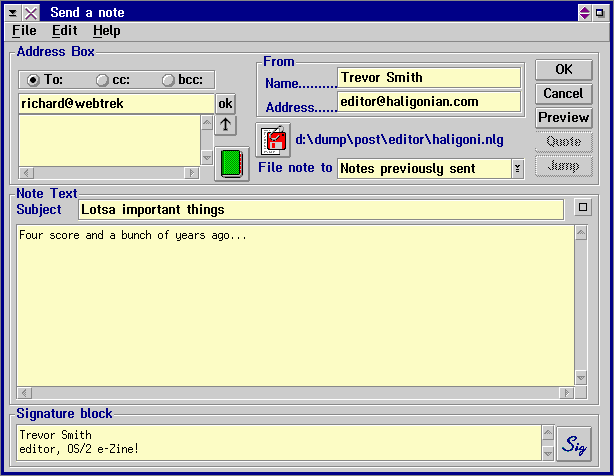Click recipient list scroll left arrow
This screenshot has height=476, width=614.
point(26,173)
